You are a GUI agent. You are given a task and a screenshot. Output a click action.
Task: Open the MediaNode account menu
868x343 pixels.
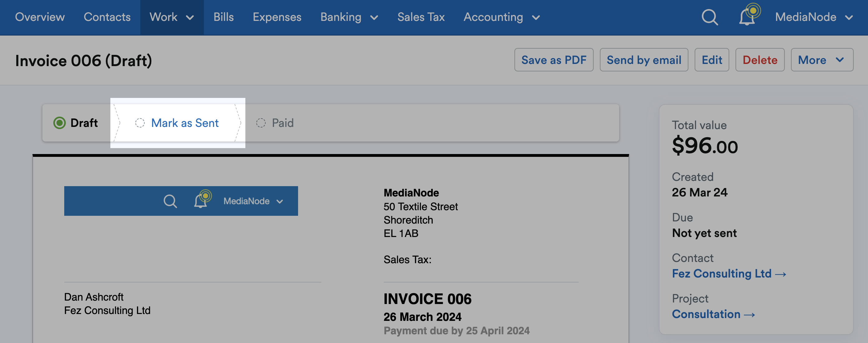(813, 17)
